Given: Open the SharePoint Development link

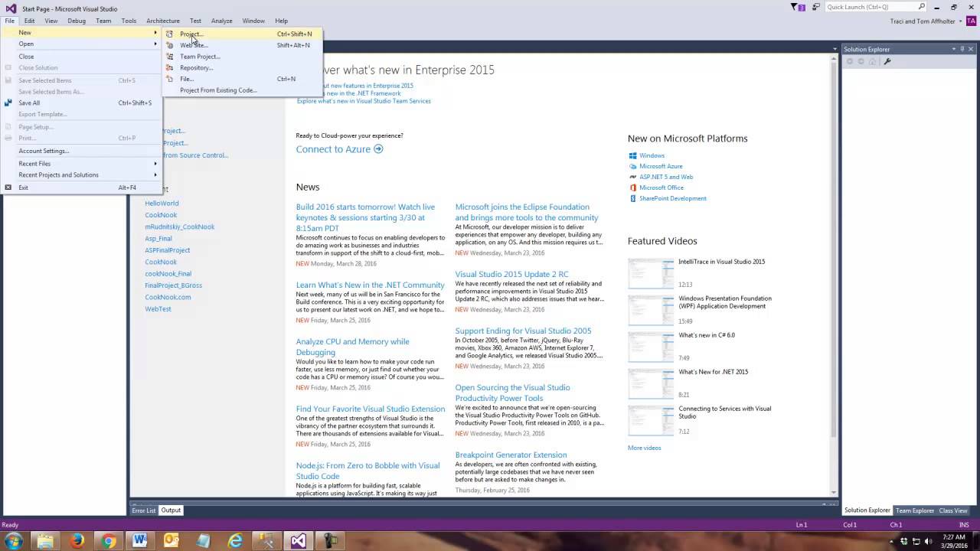Looking at the screenshot, I should pyautogui.click(x=673, y=198).
